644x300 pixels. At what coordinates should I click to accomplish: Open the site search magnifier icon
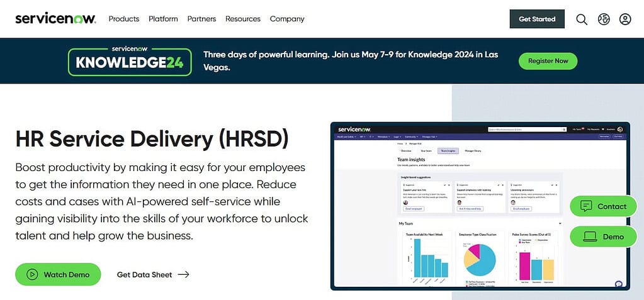[582, 19]
